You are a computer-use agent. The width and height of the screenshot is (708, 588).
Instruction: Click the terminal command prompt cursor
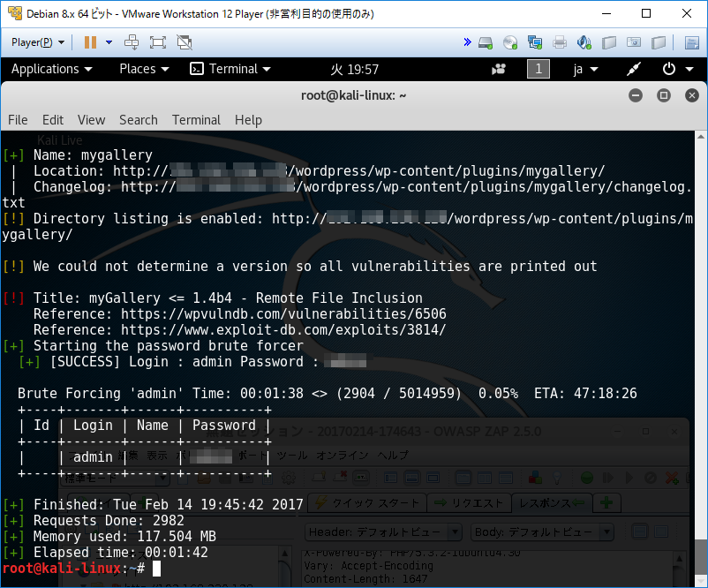(156, 569)
